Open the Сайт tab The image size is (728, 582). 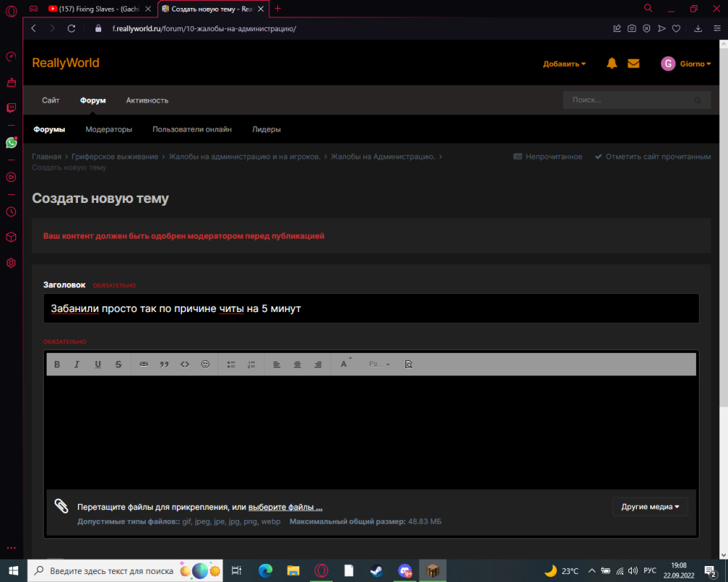coord(51,100)
